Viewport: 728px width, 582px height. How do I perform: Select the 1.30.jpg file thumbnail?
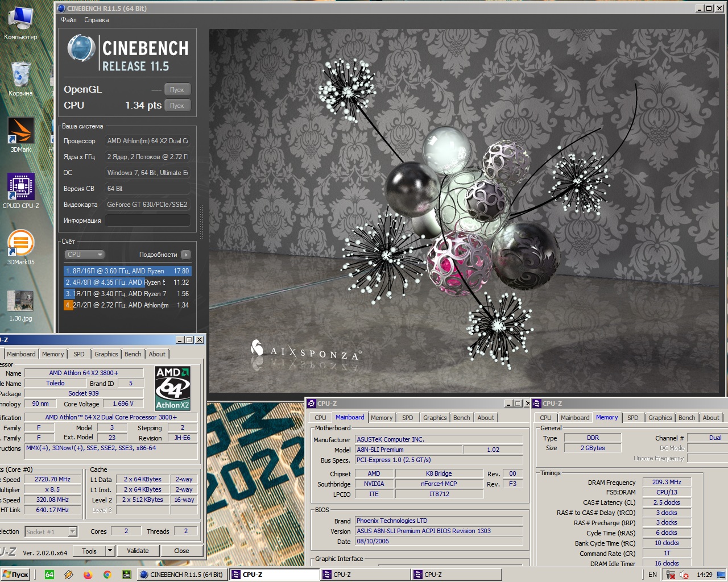tap(20, 306)
